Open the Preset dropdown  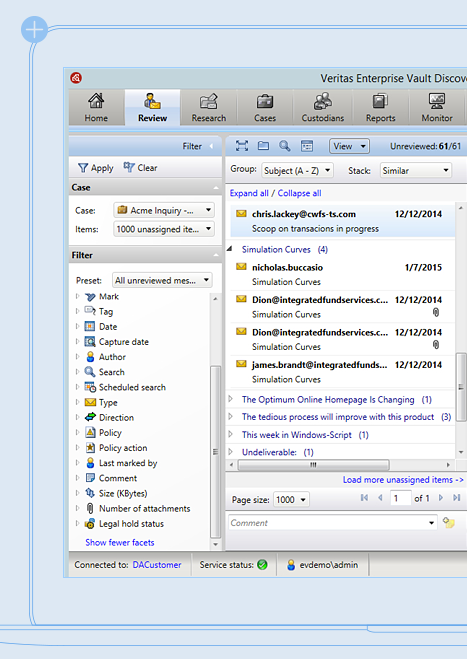point(162,280)
